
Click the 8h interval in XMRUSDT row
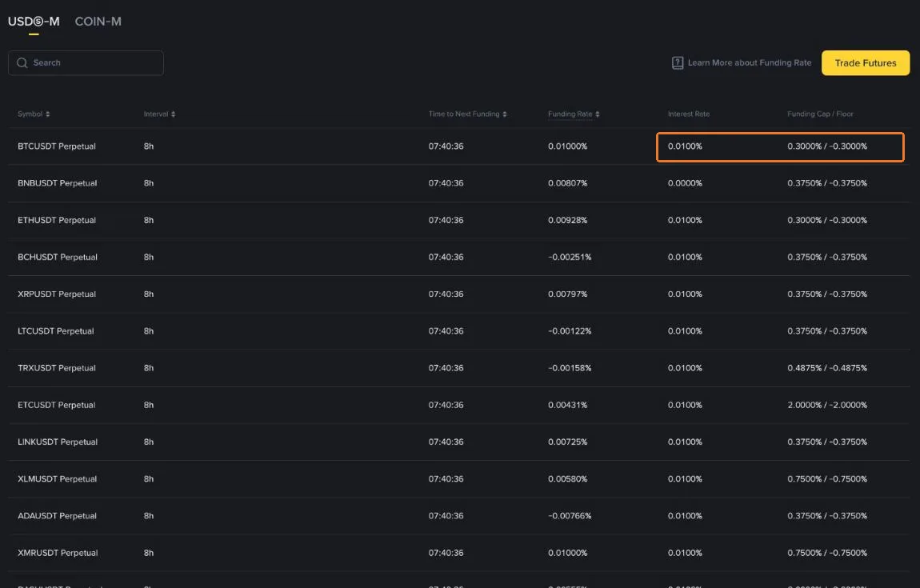coord(149,553)
